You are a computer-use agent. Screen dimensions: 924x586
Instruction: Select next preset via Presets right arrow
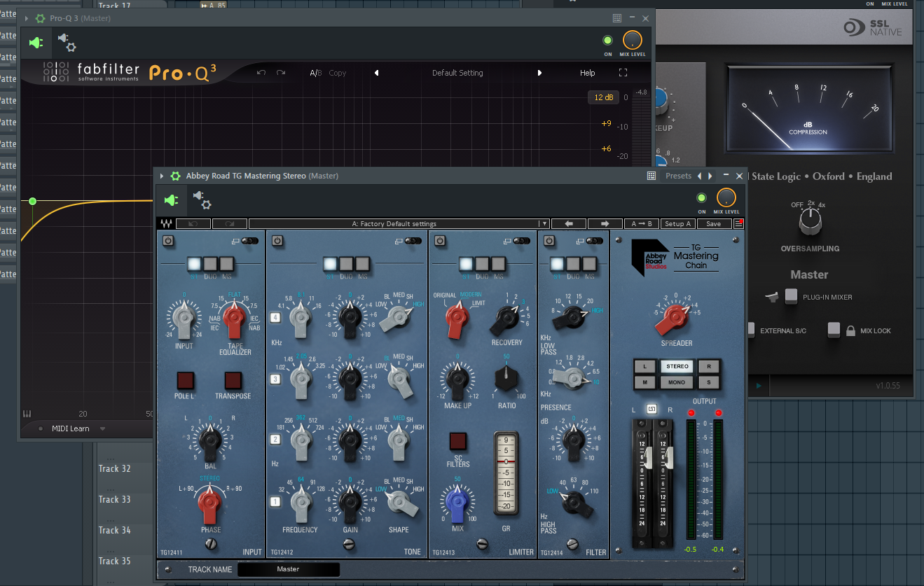[710, 176]
